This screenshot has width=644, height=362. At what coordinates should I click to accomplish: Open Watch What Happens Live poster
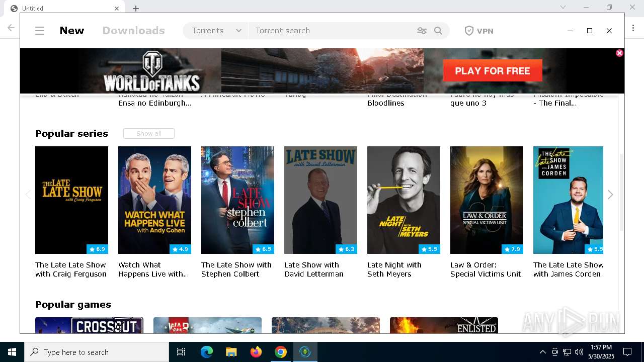click(x=154, y=200)
